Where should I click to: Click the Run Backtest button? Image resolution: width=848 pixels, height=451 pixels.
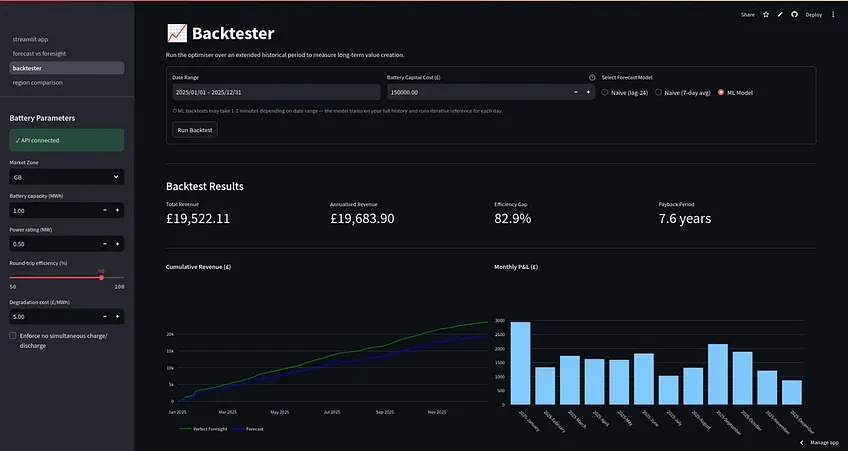tap(195, 130)
